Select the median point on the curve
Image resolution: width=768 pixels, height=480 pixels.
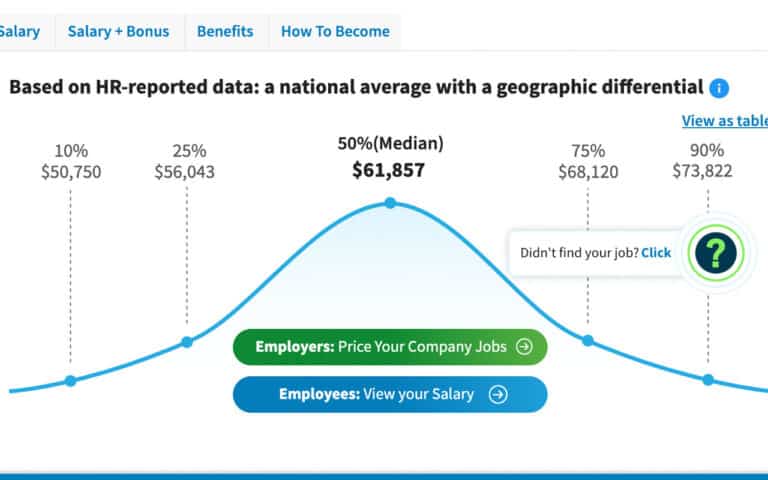390,203
